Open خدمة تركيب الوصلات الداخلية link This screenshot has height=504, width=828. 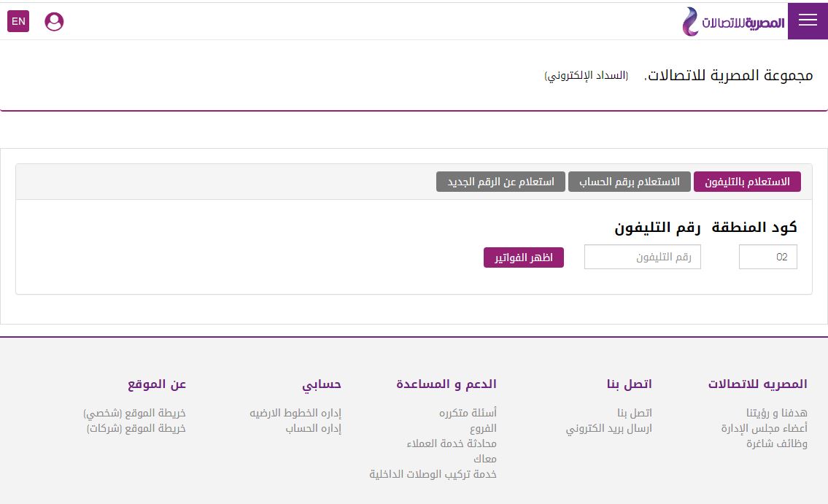(x=433, y=474)
